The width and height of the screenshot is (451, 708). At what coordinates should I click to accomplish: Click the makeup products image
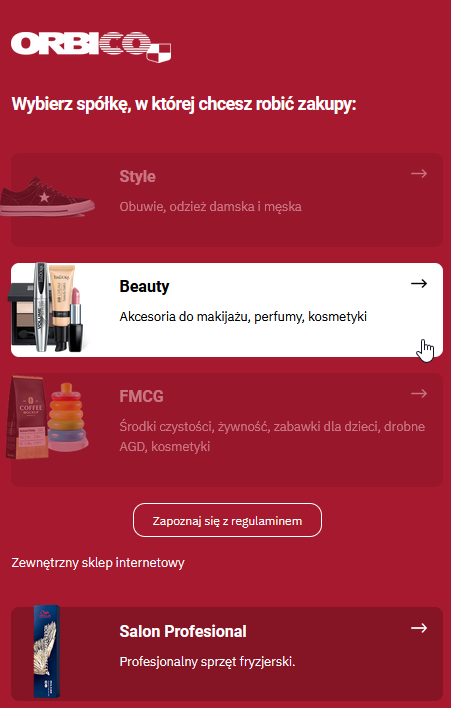(47, 307)
